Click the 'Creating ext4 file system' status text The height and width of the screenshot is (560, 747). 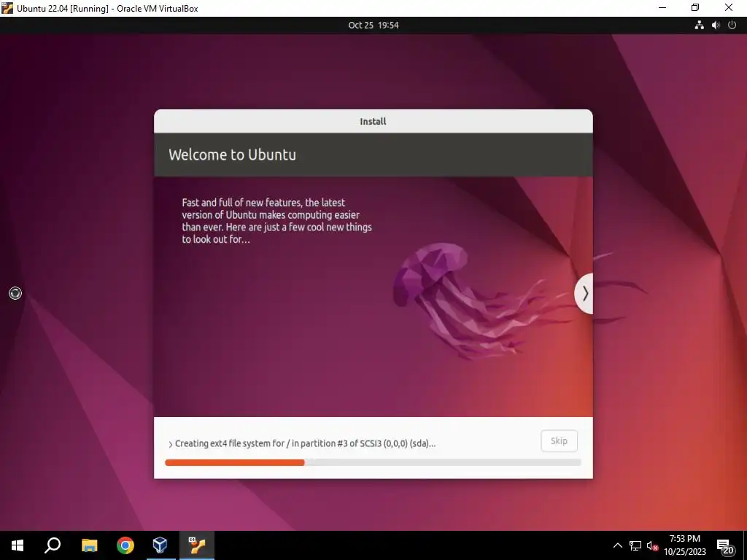(x=306, y=443)
